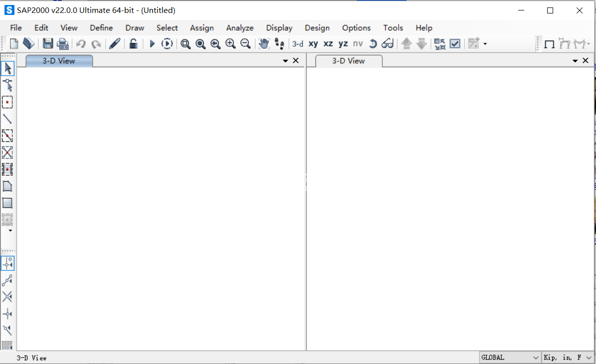Toggle snap to Intersections
This screenshot has height=364, width=596.
7,297
